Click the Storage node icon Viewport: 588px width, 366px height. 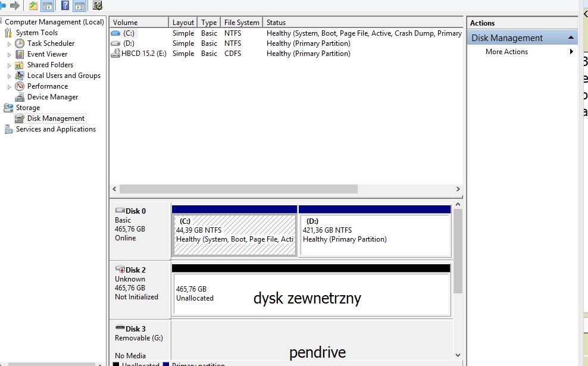pyautogui.click(x=8, y=108)
